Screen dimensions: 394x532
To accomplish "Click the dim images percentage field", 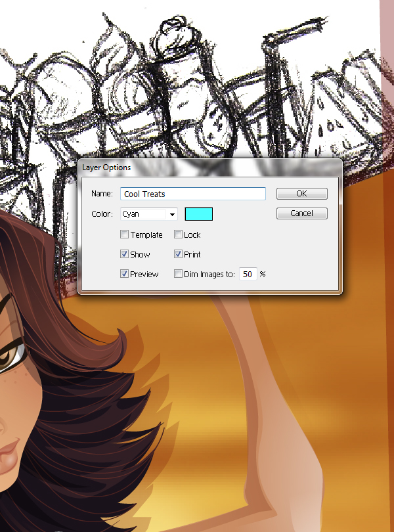I will click(x=248, y=274).
